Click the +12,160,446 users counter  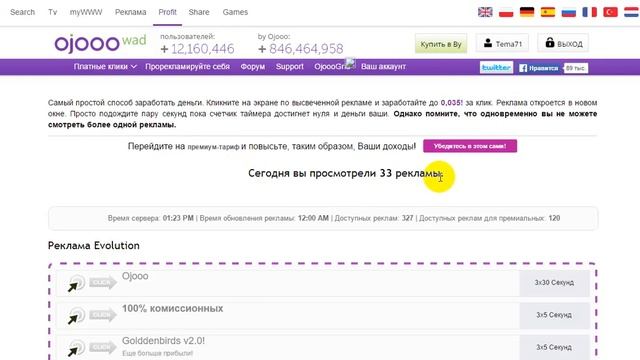click(197, 49)
